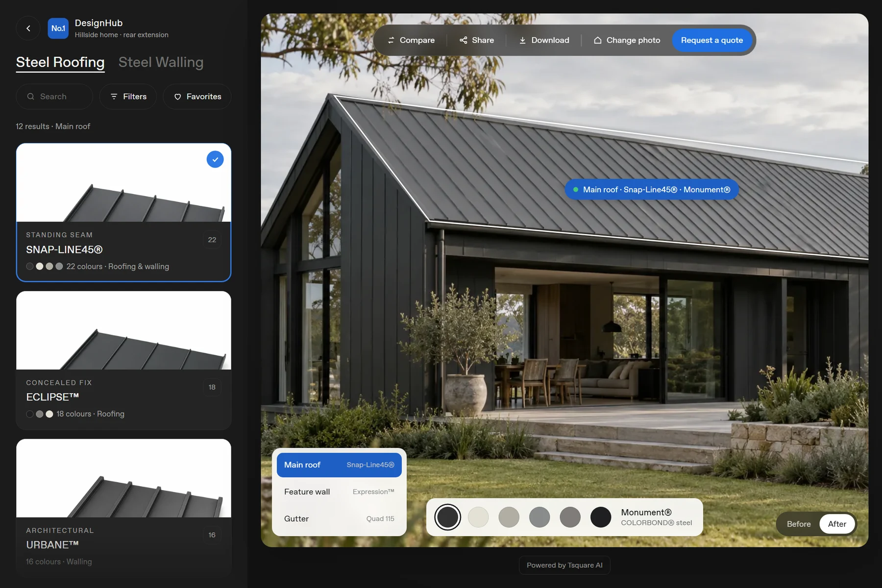Viewport: 882px width, 588px height.
Task: Open the Filters panel
Action: [x=128, y=97]
